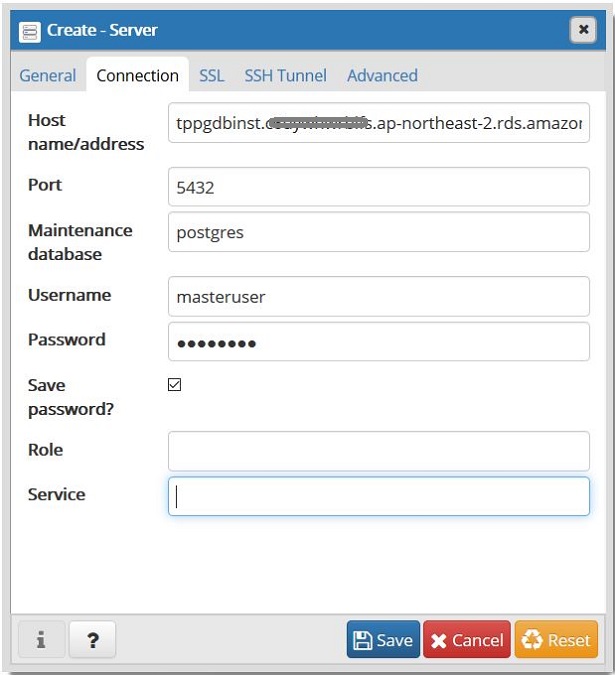Save the server connection settings
The height and width of the screenshot is (675, 615).
tap(383, 640)
